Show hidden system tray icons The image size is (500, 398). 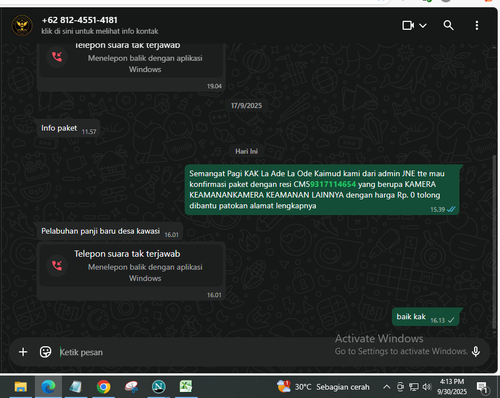pyautogui.click(x=386, y=387)
